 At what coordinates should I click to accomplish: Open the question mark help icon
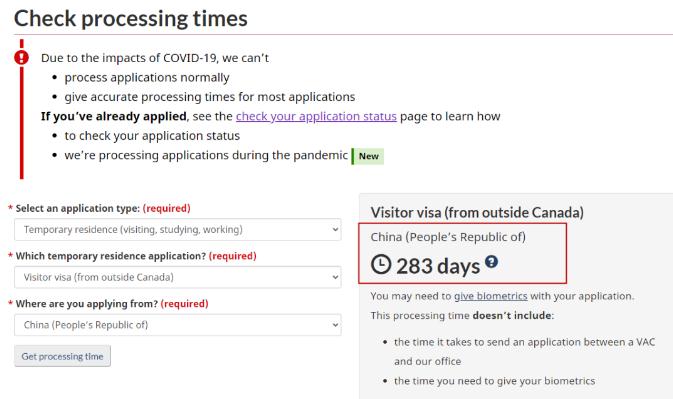pyautogui.click(x=491, y=261)
